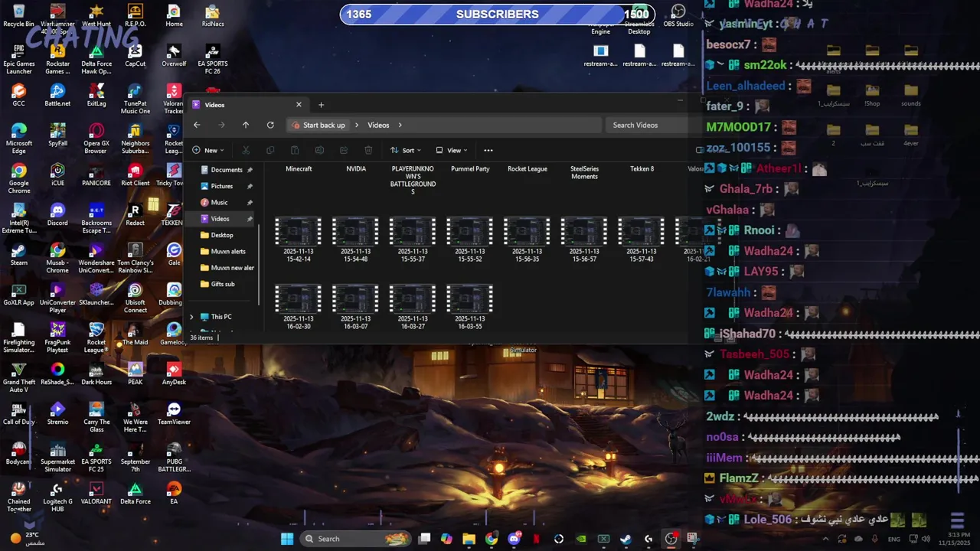Open Stremio desktop shortcut
980x551 pixels.
[x=57, y=413]
